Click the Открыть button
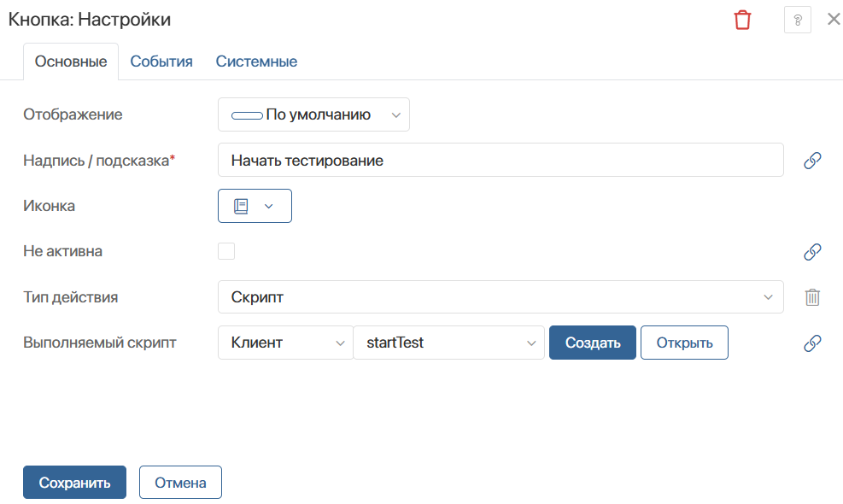The width and height of the screenshot is (843, 504). [684, 343]
